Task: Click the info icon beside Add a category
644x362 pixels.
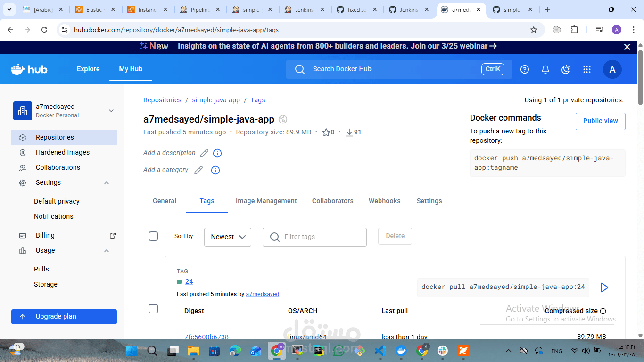Action: click(x=215, y=170)
